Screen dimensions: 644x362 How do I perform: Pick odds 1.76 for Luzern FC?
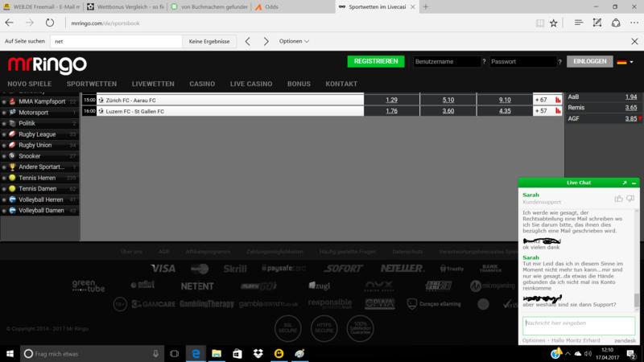pyautogui.click(x=392, y=111)
